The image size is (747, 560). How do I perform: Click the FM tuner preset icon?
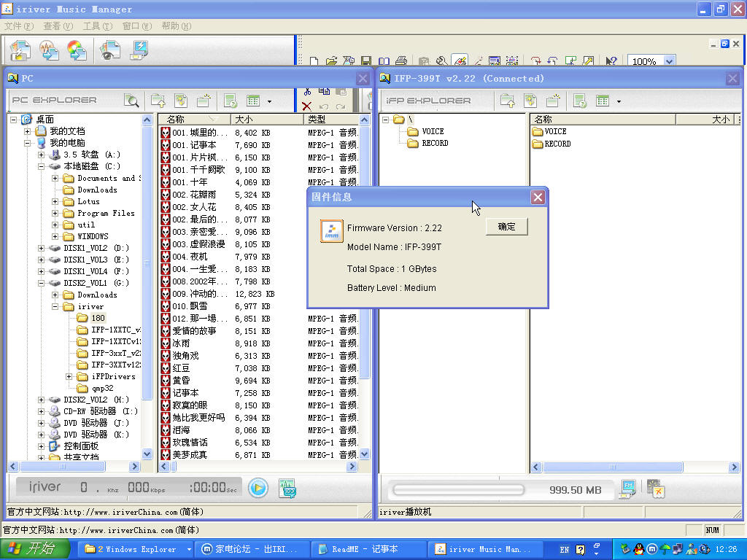click(628, 489)
